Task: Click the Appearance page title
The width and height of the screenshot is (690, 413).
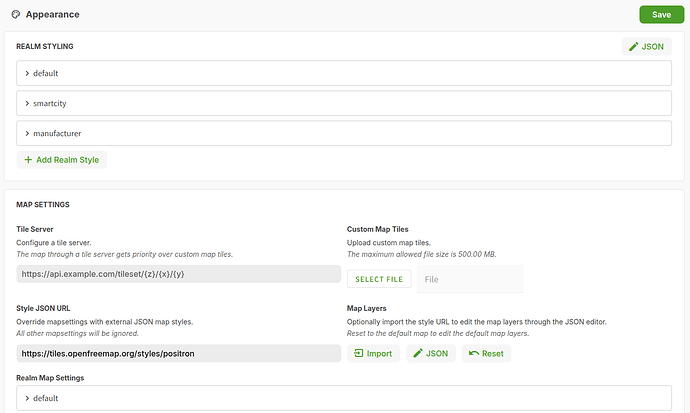Action: [x=52, y=15]
